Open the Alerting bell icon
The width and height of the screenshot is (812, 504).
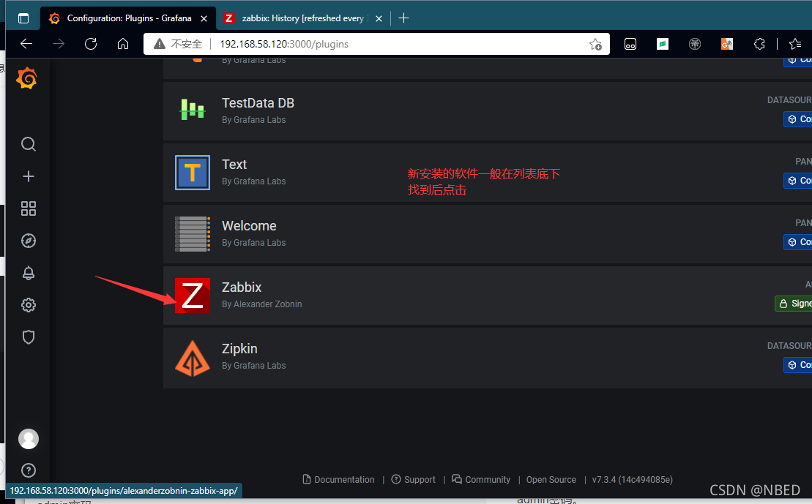(x=29, y=273)
